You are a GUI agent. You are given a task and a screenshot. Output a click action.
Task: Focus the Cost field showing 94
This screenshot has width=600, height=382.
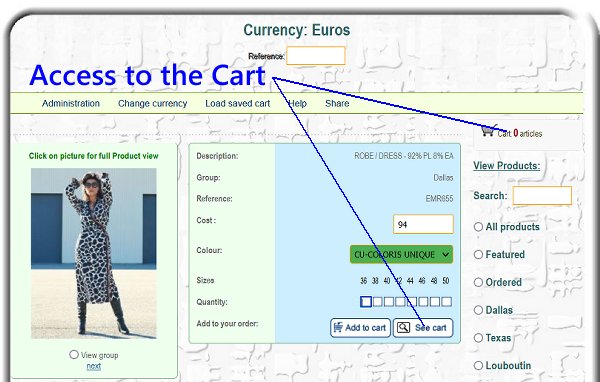pyautogui.click(x=423, y=224)
